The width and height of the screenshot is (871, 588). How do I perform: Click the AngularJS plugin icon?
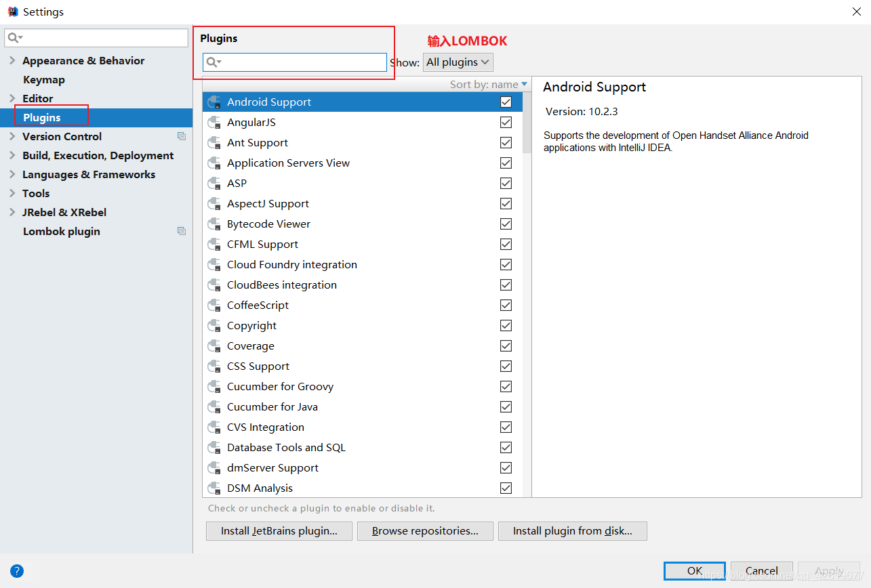tap(215, 122)
